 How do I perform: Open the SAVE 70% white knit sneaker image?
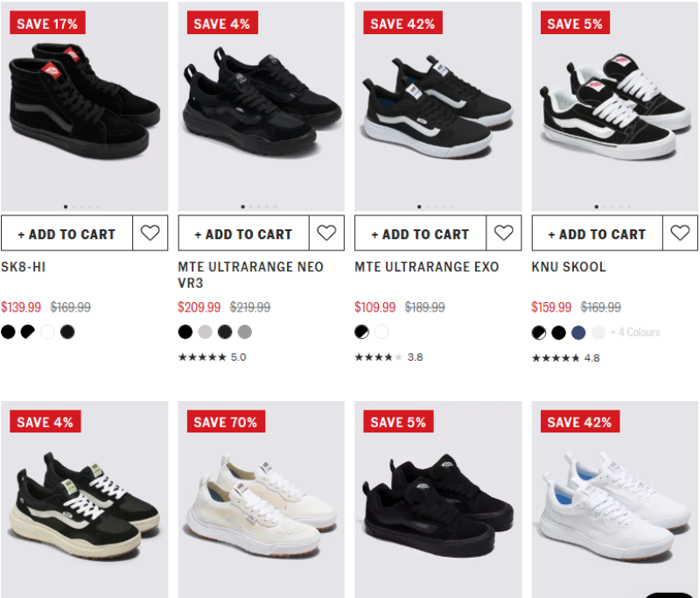point(261,499)
